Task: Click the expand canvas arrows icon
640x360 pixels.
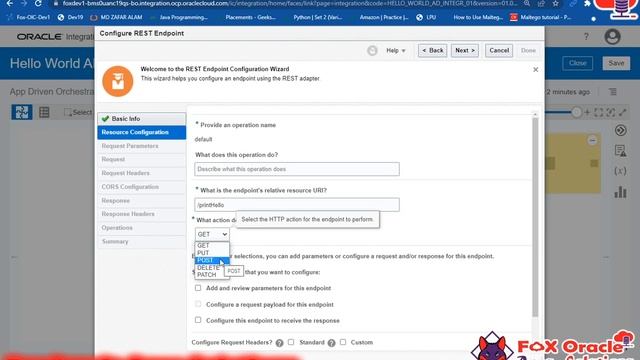Action: coord(623,112)
